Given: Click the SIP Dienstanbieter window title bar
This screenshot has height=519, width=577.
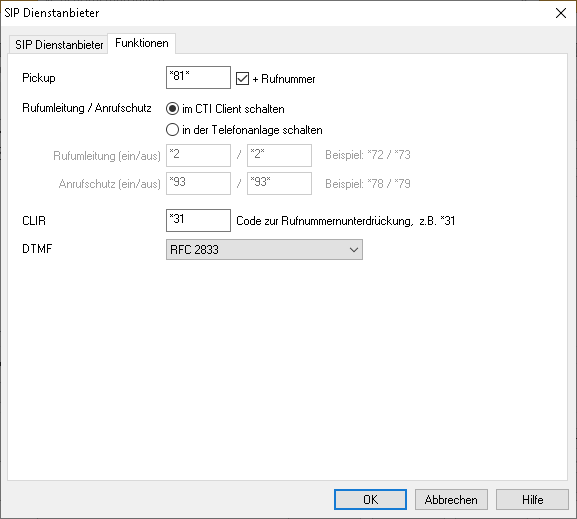Looking at the screenshot, I should [x=276, y=13].
